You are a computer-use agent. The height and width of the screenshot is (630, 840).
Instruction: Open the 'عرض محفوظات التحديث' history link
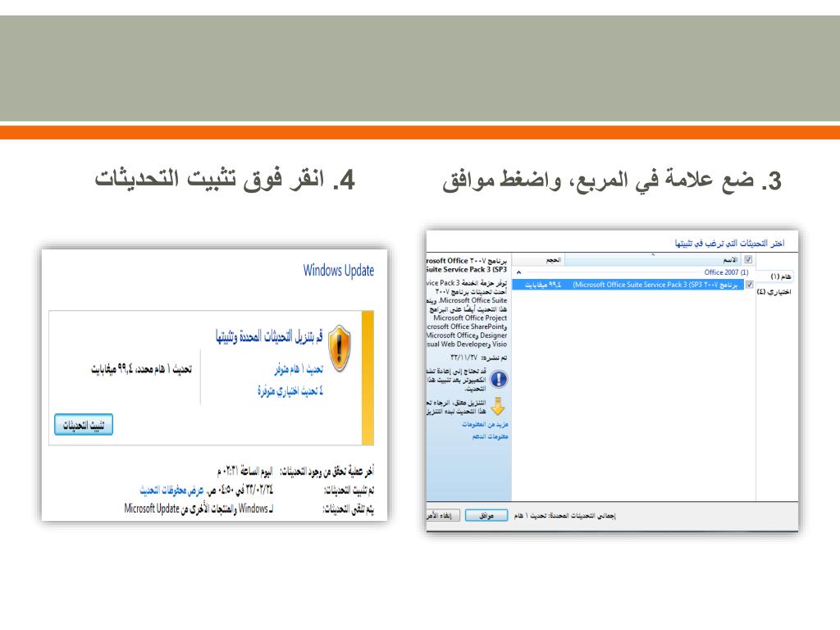pos(171,490)
